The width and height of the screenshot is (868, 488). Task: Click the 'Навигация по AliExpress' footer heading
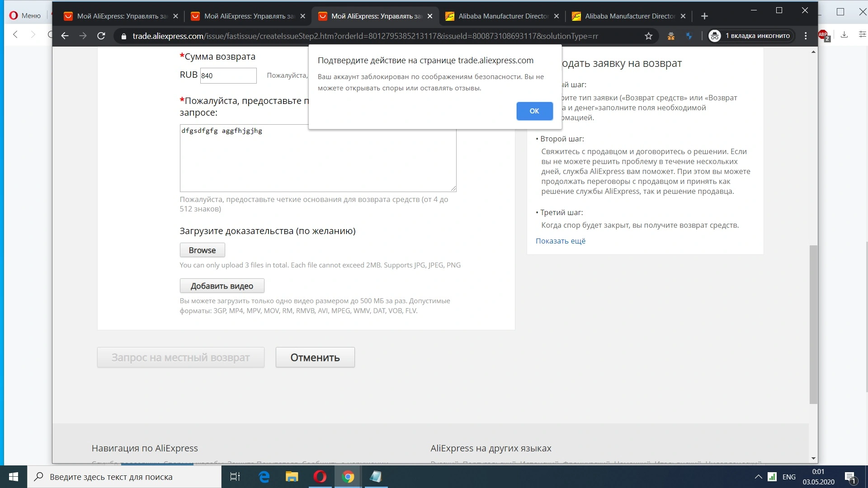[145, 448]
